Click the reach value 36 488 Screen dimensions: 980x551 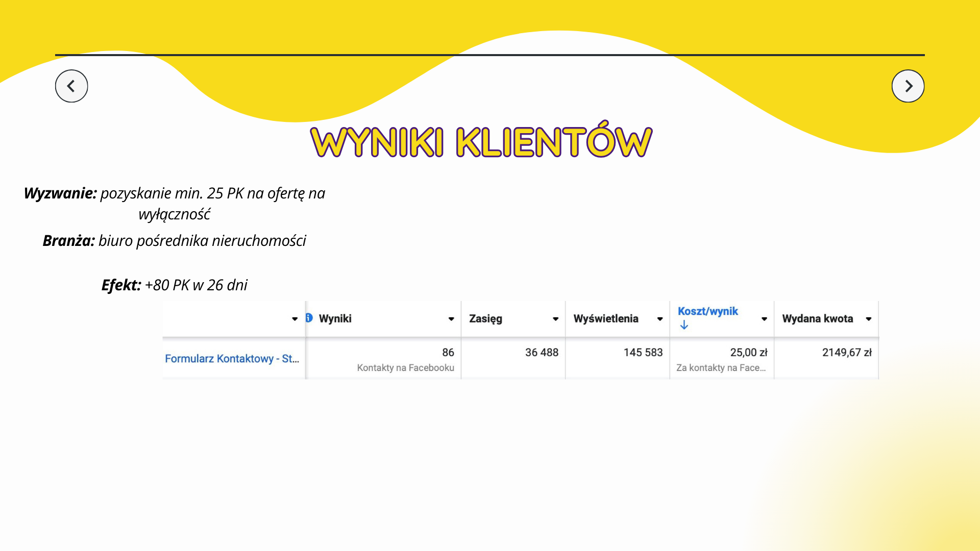[x=542, y=353]
